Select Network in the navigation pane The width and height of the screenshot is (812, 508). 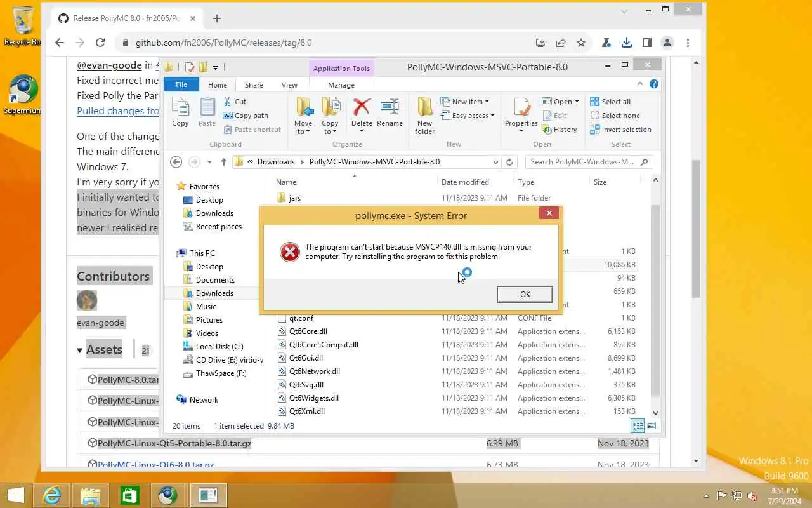click(204, 400)
